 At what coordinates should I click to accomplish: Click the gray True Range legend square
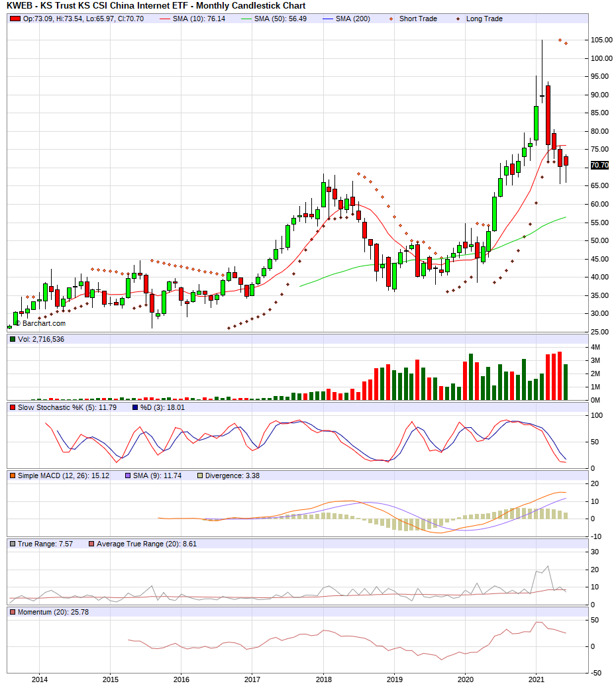coord(13,544)
